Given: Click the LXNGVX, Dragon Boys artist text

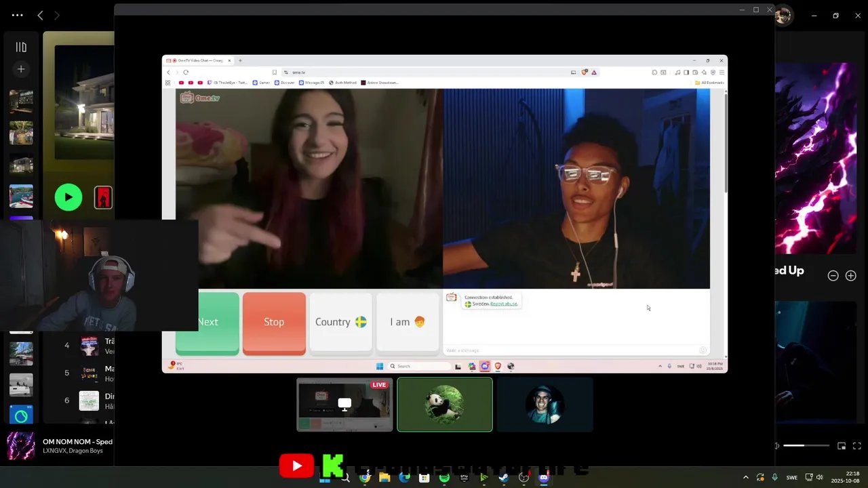Looking at the screenshot, I should tap(73, 451).
